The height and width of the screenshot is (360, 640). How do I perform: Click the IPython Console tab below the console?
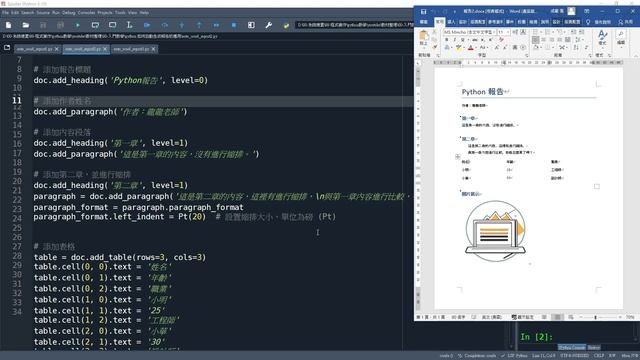[x=571, y=347]
